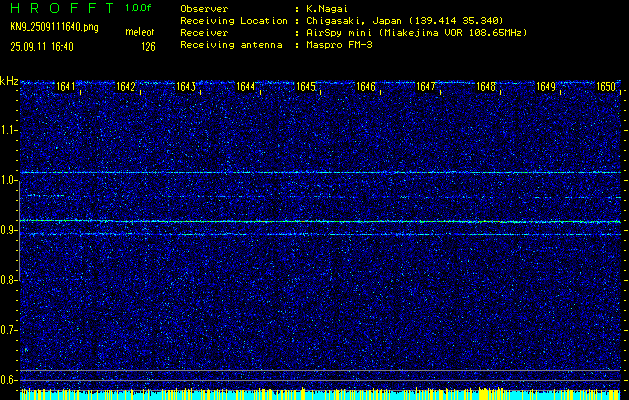Click the gray vertical range bar beside the kHz axis

20,230
